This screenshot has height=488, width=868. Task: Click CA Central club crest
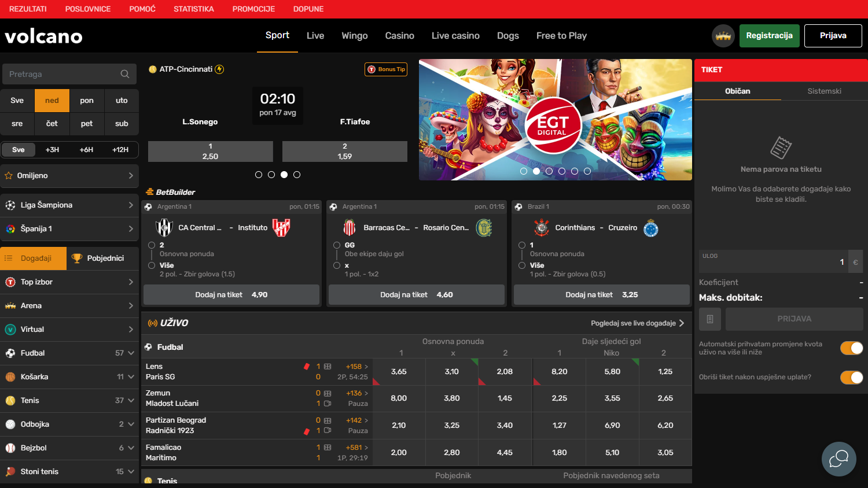point(164,228)
